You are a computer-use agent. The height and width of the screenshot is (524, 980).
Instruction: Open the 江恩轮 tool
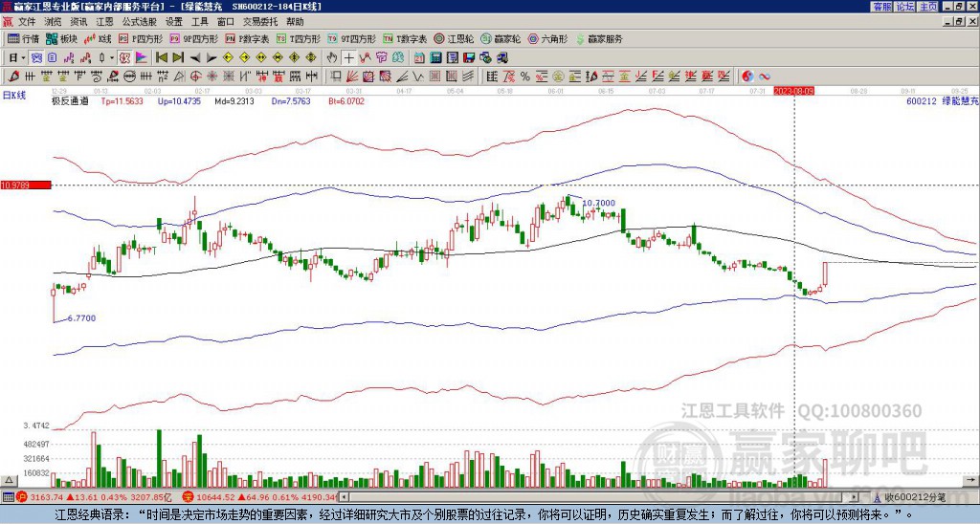tap(454, 38)
